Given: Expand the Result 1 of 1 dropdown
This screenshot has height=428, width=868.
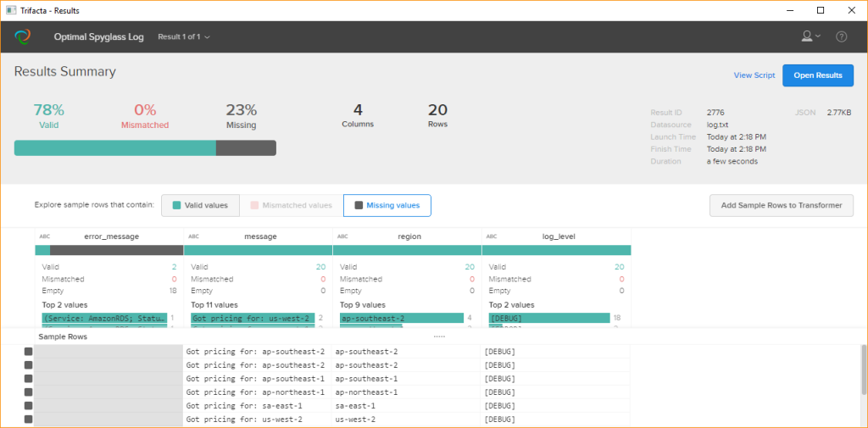Looking at the screenshot, I should click(x=184, y=37).
